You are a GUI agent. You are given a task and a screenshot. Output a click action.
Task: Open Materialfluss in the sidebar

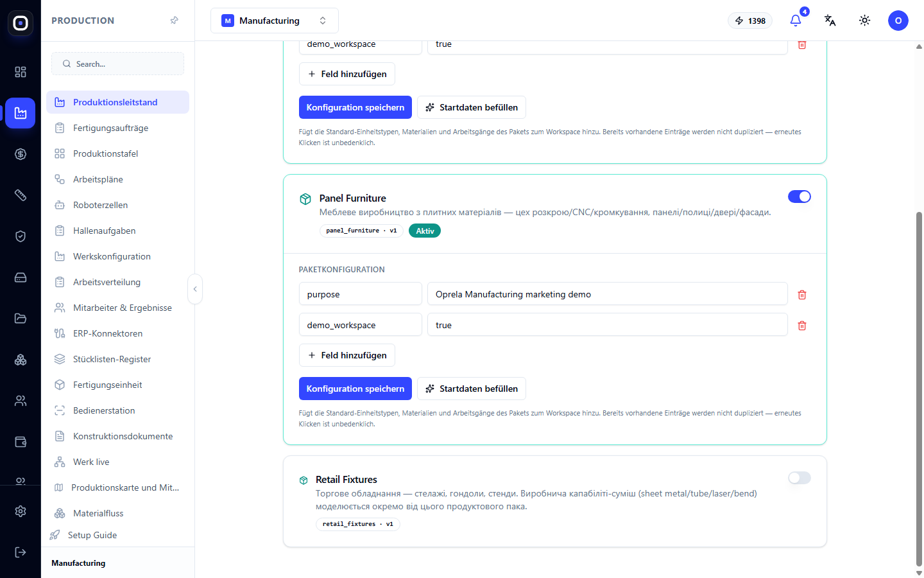(117, 513)
